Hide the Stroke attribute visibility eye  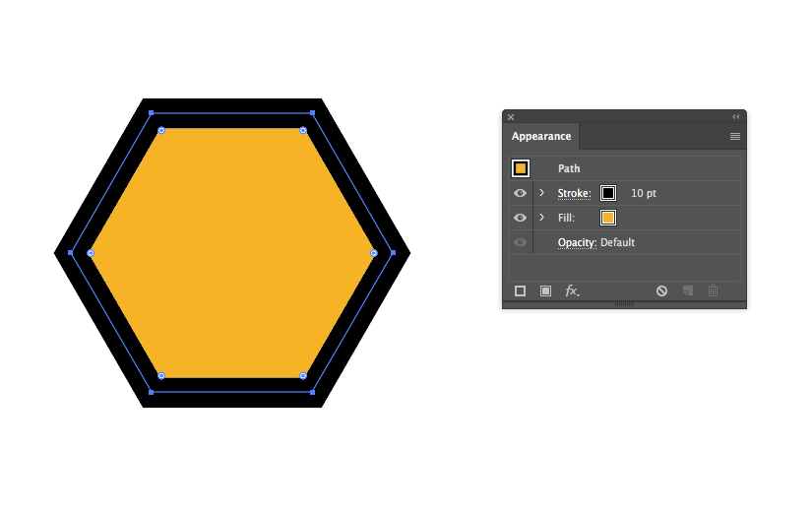[520, 193]
